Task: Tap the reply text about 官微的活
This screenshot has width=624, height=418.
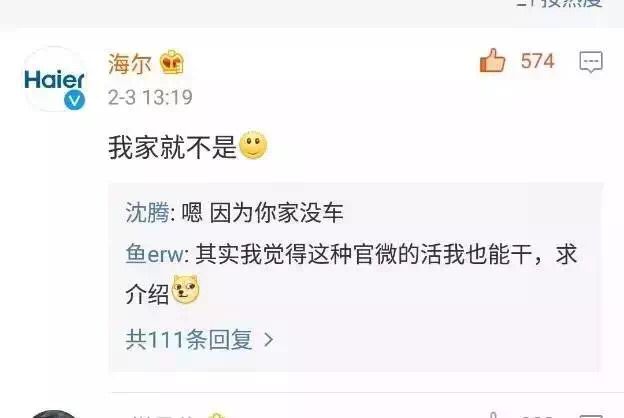Action: click(351, 274)
